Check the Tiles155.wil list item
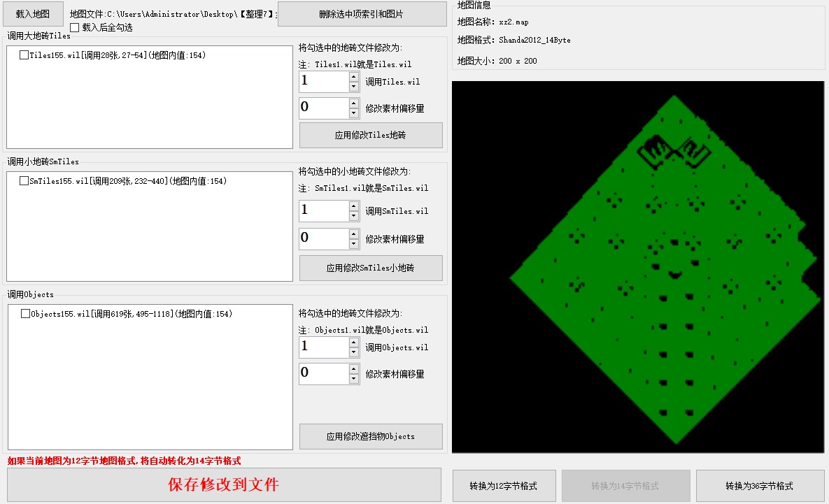Screen dimensions: 829x504 pyautogui.click(x=24, y=55)
